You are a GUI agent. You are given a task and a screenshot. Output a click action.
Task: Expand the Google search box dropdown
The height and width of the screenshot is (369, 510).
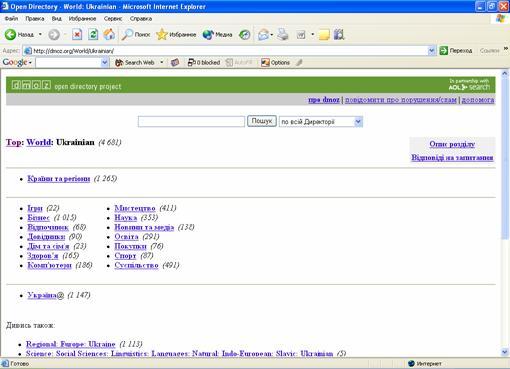[x=104, y=62]
